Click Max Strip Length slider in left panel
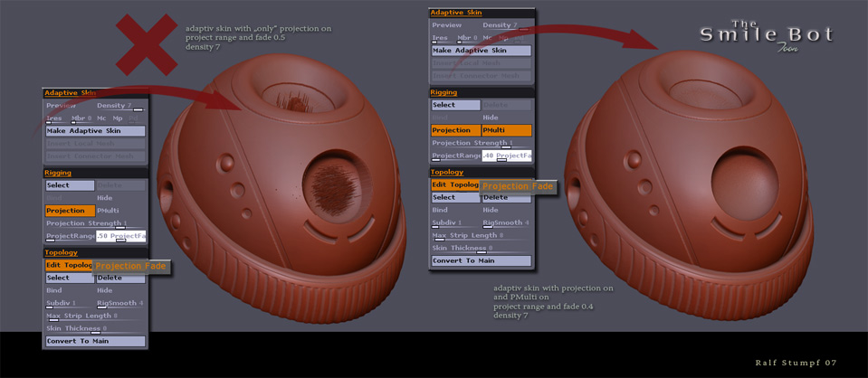 [95, 316]
